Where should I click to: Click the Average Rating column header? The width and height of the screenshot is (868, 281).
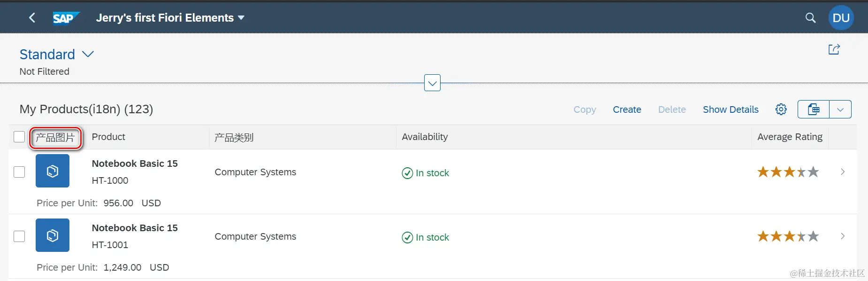point(790,137)
